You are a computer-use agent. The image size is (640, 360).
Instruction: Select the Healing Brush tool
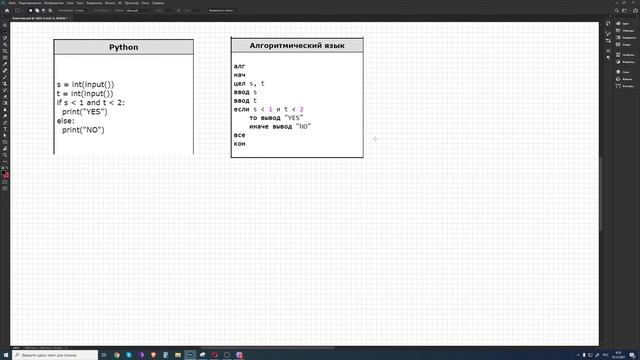pos(5,71)
